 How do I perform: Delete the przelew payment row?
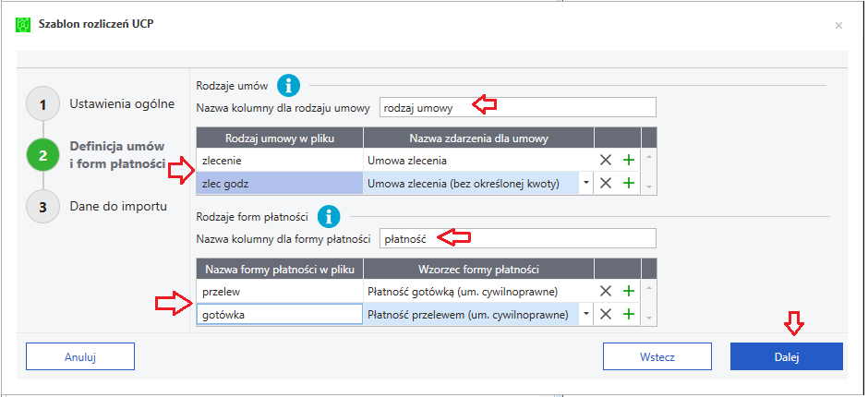(x=606, y=291)
